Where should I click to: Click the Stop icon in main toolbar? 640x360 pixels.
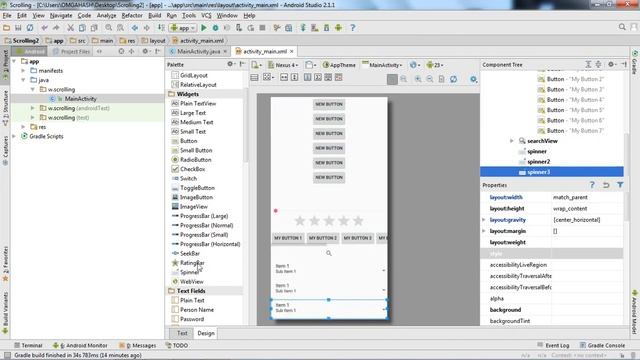coord(262,28)
